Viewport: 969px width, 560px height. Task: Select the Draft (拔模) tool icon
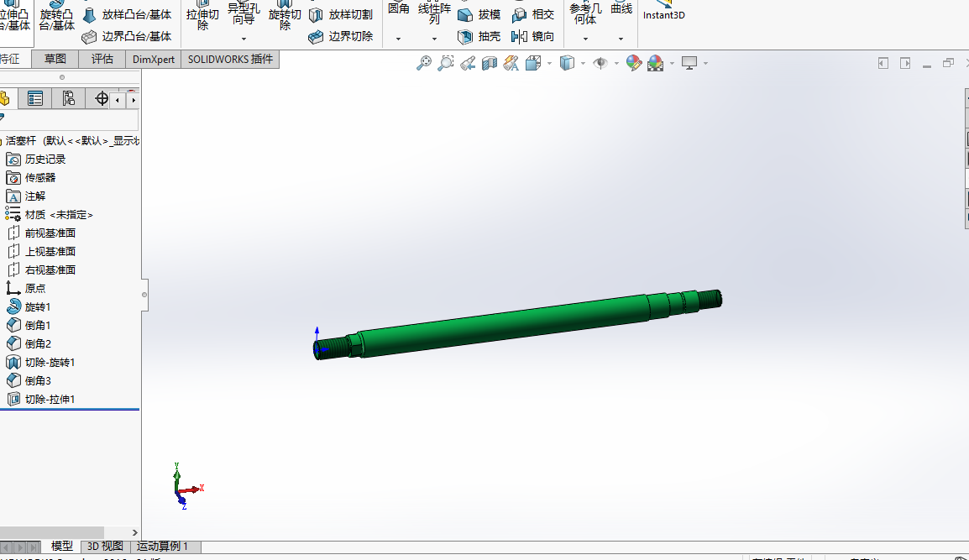tap(465, 15)
